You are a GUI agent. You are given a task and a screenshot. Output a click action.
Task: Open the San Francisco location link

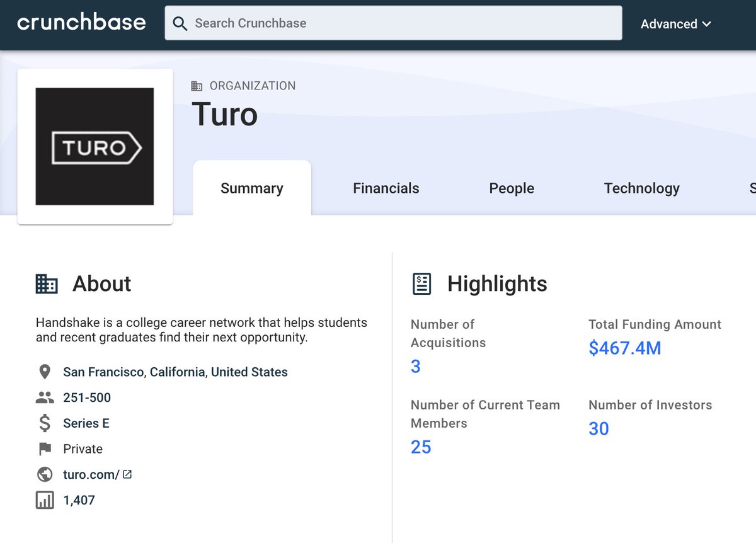click(x=103, y=372)
